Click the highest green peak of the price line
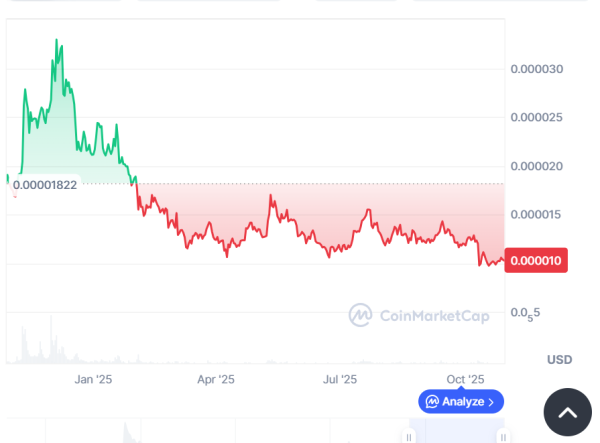 pos(56,41)
